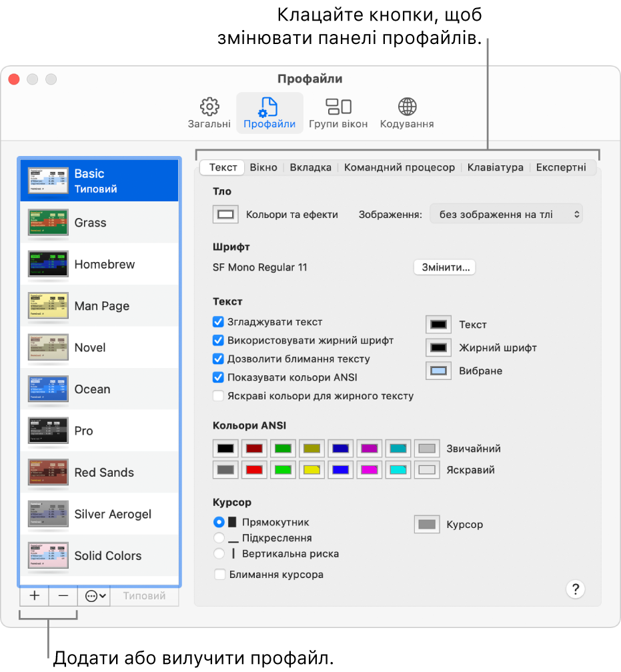Open the Кодування settings pane

(407, 113)
